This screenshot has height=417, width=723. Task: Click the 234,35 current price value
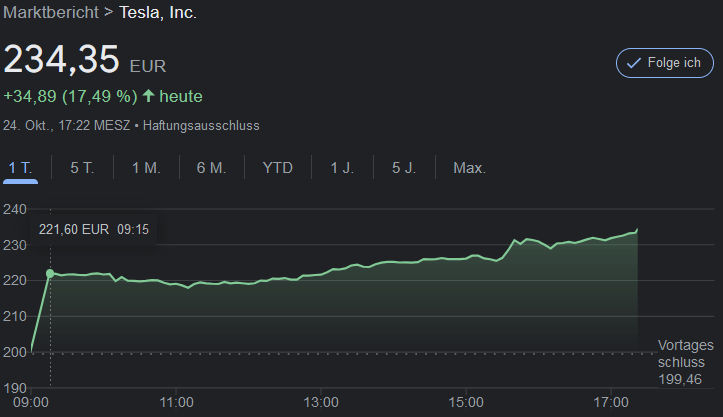click(x=61, y=59)
